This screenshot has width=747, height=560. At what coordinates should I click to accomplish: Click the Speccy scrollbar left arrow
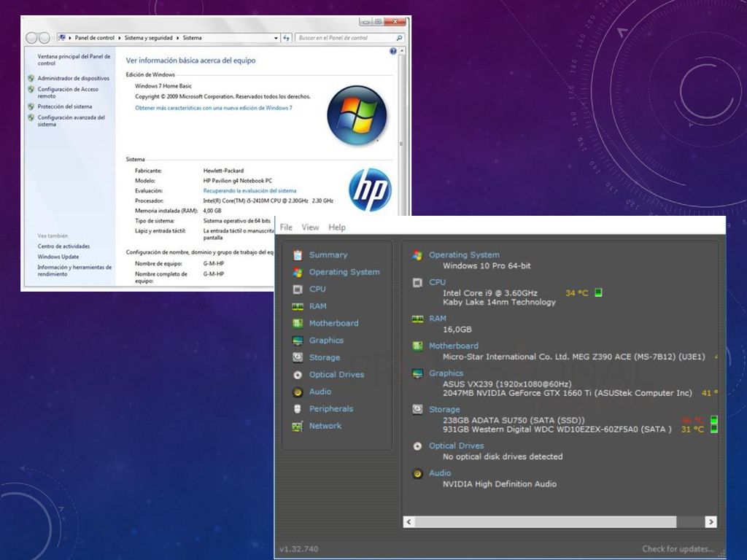(409, 522)
